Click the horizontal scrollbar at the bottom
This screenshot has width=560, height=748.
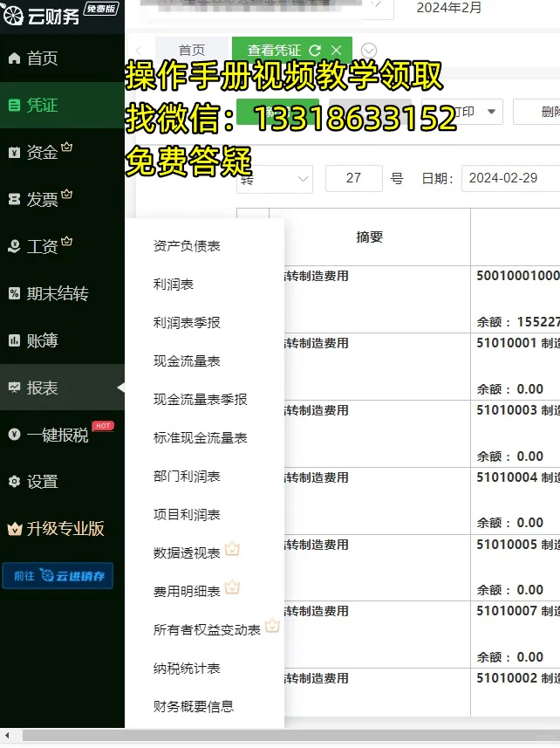[x=291, y=735]
